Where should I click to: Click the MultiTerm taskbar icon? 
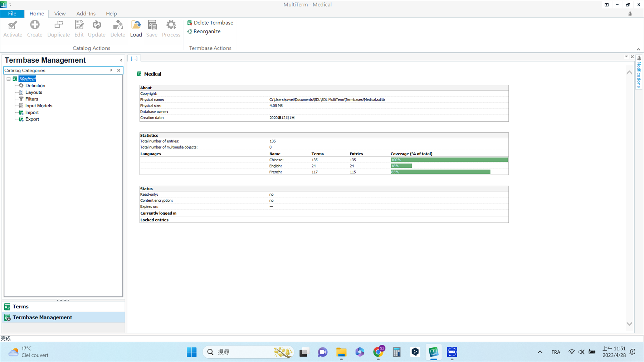[x=433, y=352]
